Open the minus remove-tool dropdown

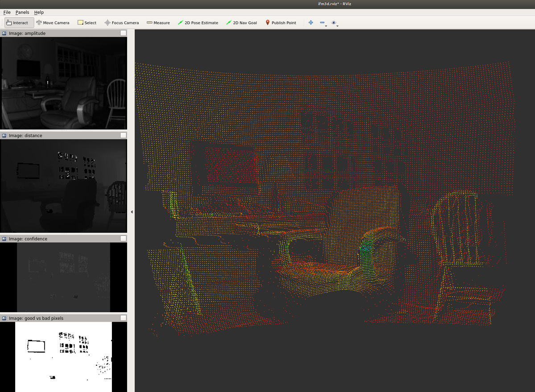tap(323, 23)
